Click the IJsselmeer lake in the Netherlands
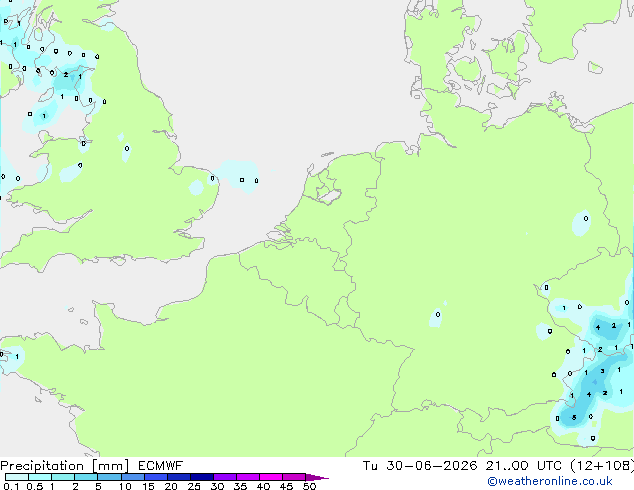This screenshot has height=490, width=634. 328,193
